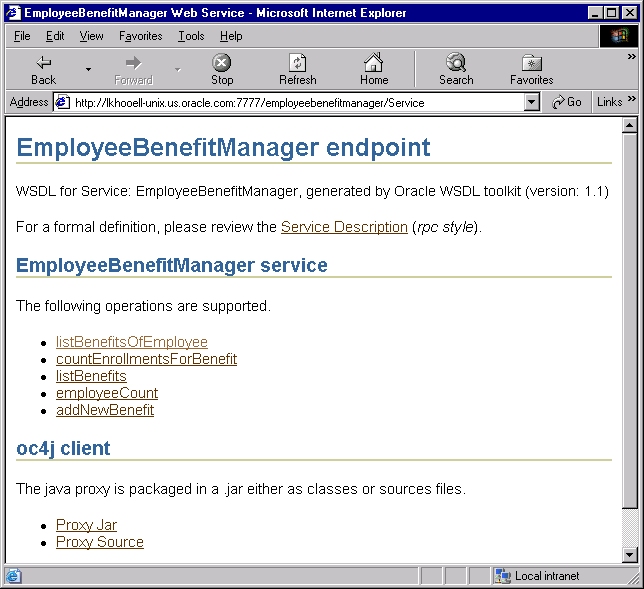Click the vertical scrollbar up arrow
644x589 pixels.
(630, 126)
